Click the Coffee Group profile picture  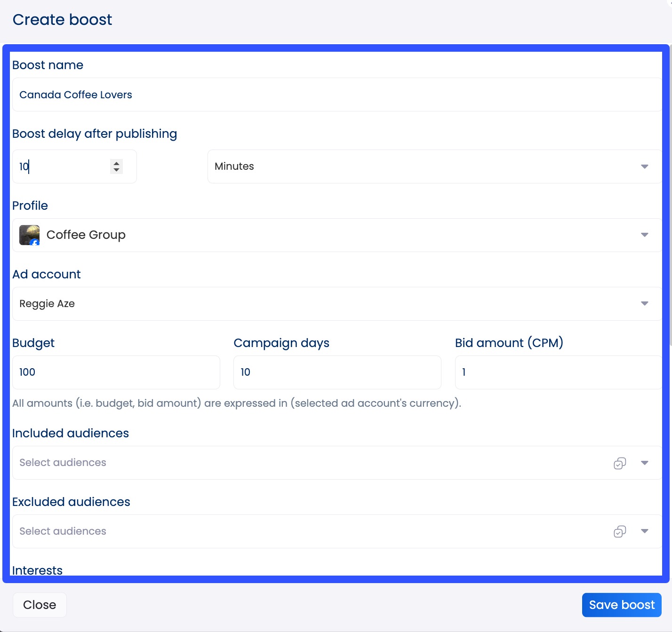tap(28, 233)
